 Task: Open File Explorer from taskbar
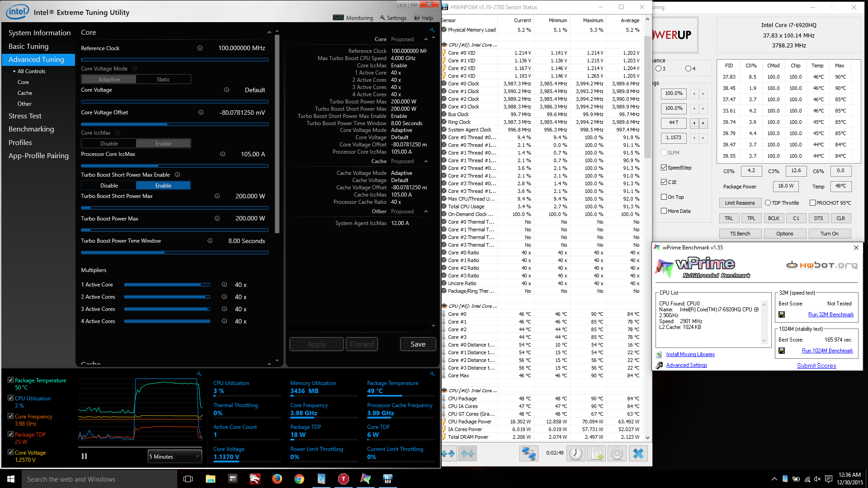[211, 479]
